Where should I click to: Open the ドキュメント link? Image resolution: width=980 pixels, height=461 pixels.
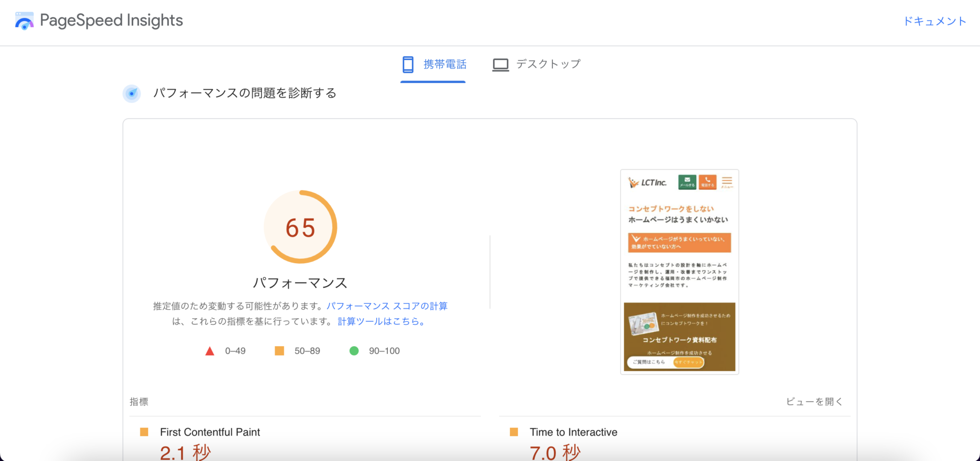click(935, 21)
